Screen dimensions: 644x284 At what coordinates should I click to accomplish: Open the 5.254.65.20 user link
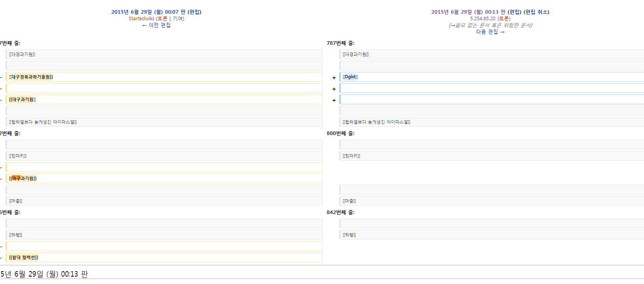483,19
